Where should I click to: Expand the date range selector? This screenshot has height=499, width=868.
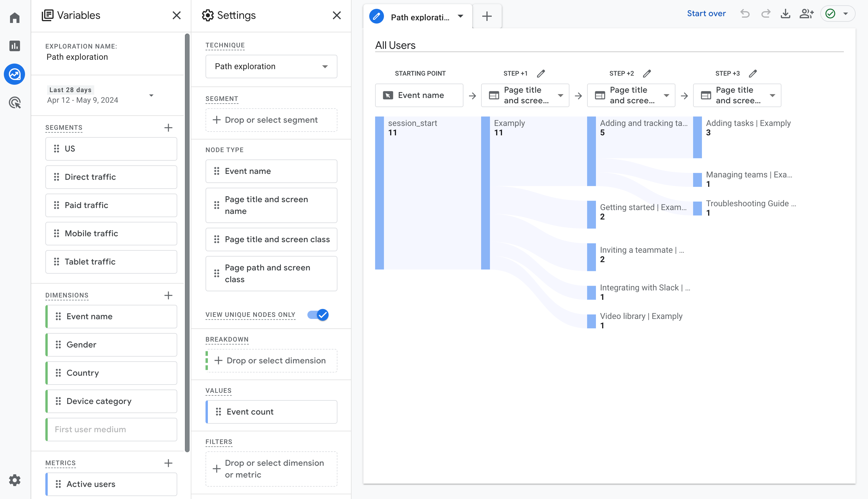pos(151,95)
